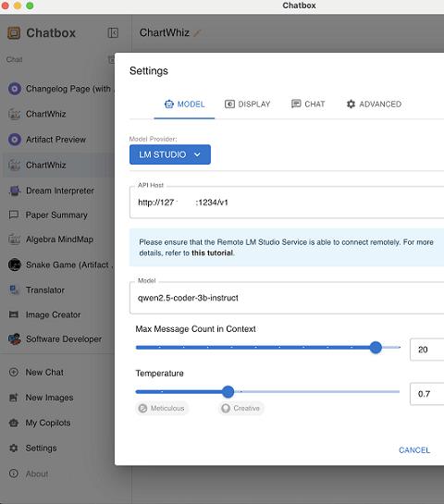Screen dimensions: 444x504
Task: Click the Chatbox logo icon in sidebar
Action: click(x=14, y=32)
